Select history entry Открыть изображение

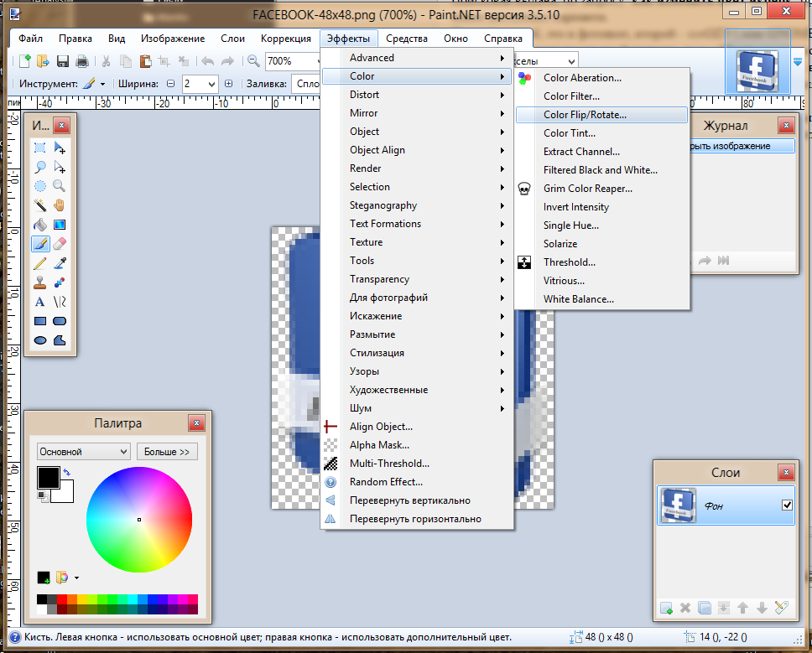point(742,146)
